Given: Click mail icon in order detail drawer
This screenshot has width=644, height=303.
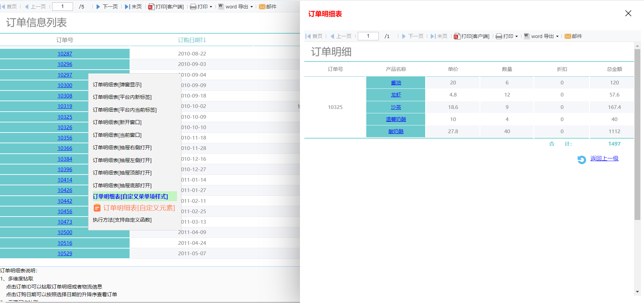Looking at the screenshot, I should (568, 36).
